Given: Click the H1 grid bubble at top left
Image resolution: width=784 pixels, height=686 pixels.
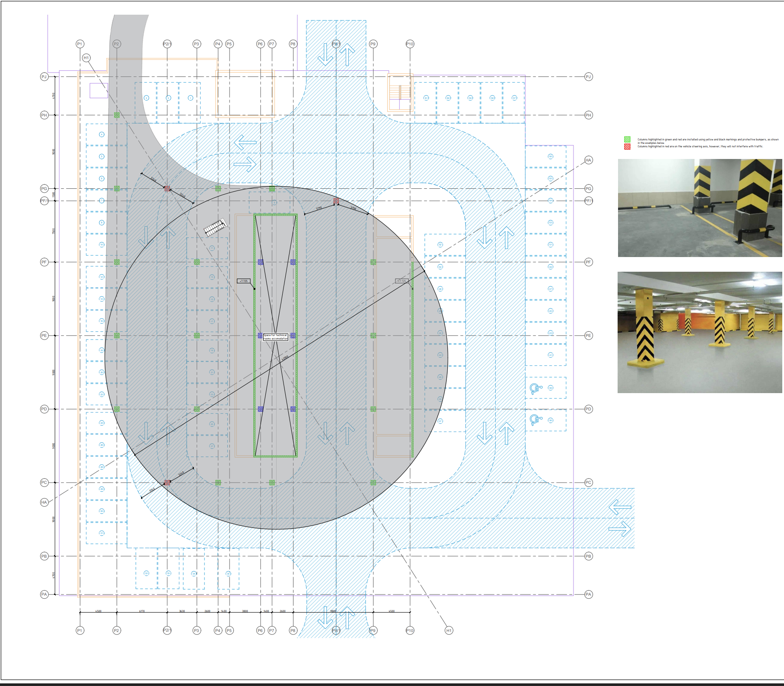Looking at the screenshot, I should click(x=86, y=58).
